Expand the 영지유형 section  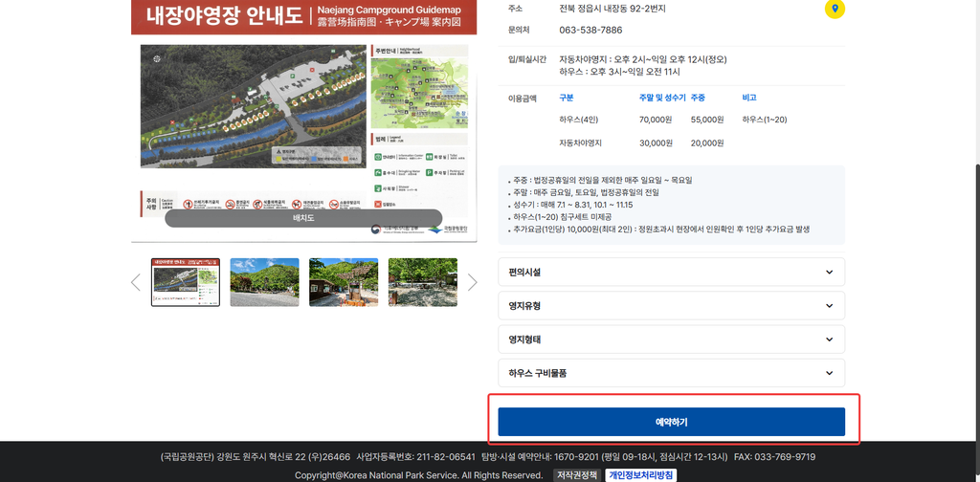click(671, 306)
